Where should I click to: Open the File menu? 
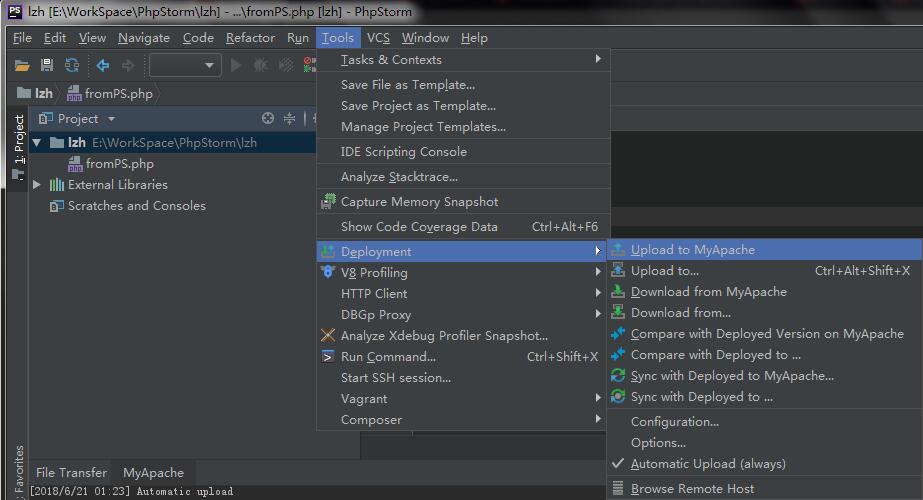(22, 38)
